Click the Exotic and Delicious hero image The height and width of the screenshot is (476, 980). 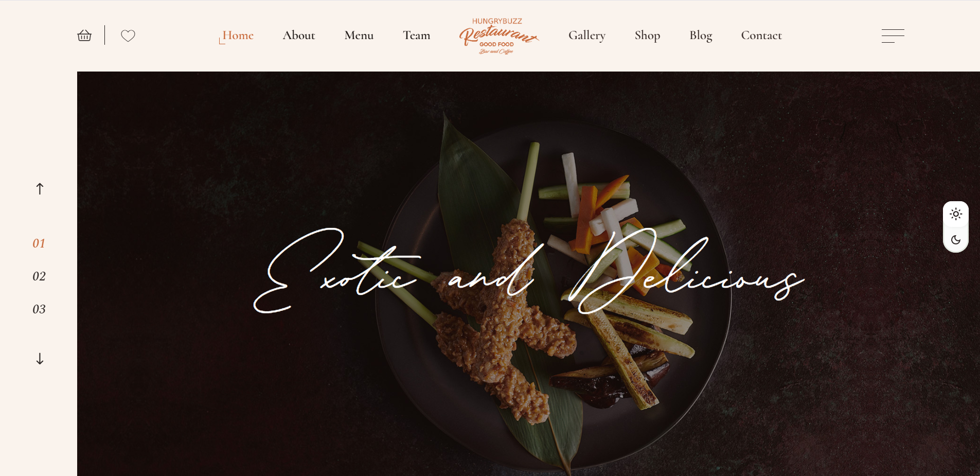[528, 274]
